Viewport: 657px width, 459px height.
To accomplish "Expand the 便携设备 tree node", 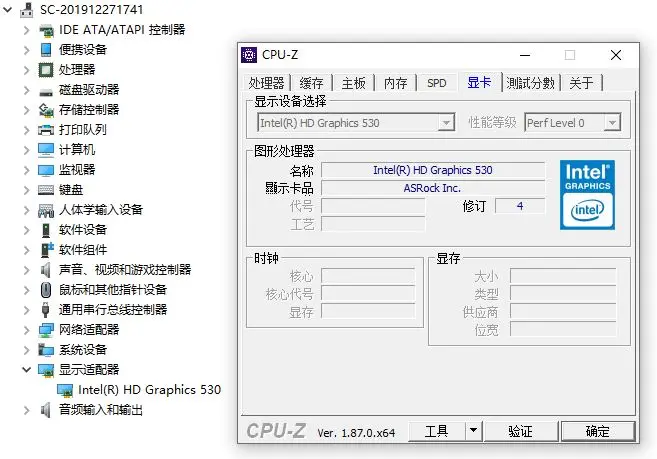I will (27, 50).
